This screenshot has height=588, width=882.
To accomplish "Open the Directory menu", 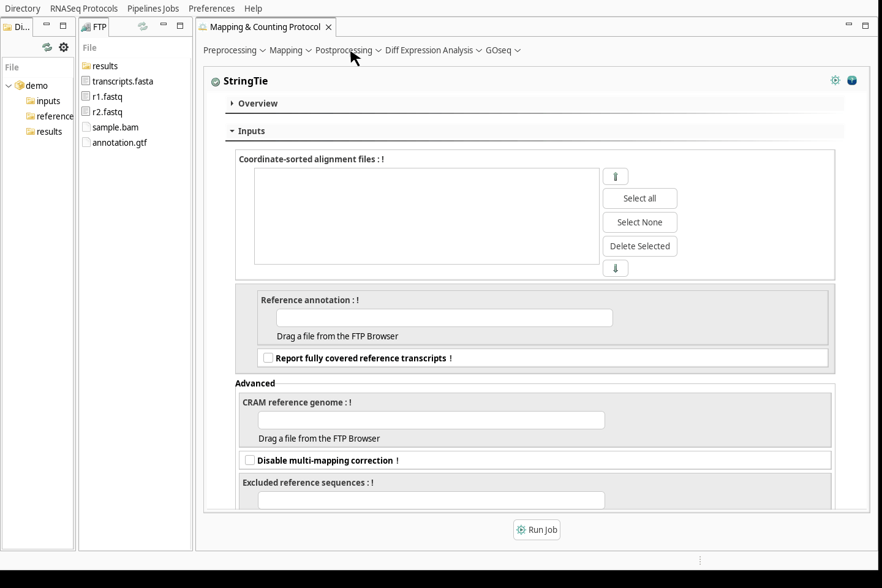I will click(23, 9).
